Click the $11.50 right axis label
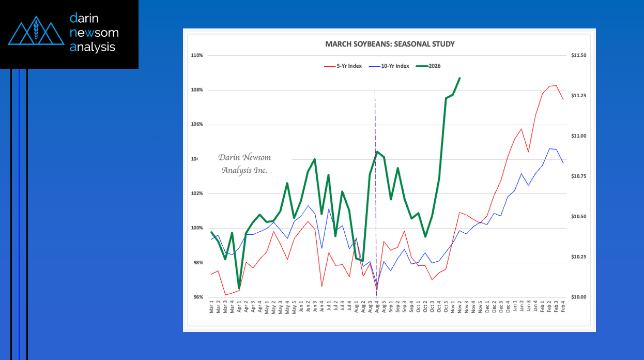The height and width of the screenshot is (360, 644). [x=578, y=55]
